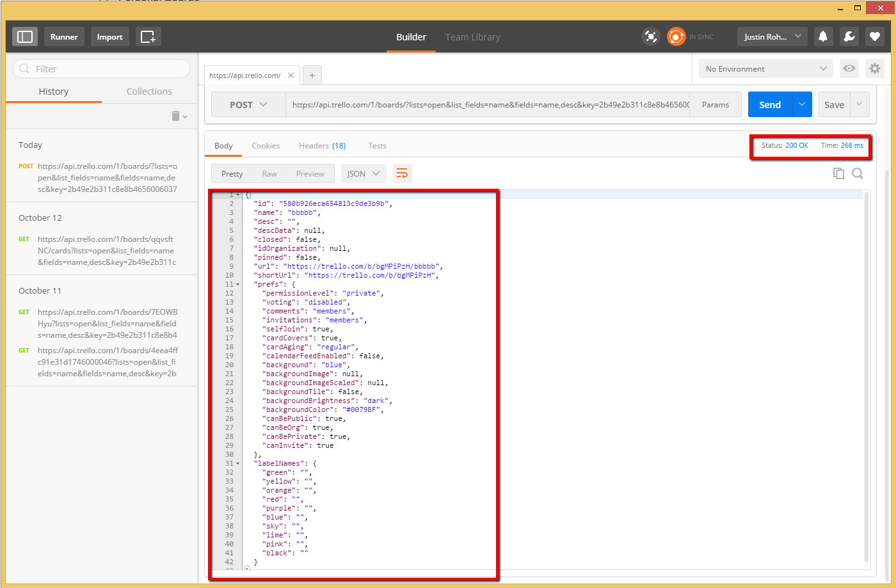Switch to the Builder tab

pos(411,37)
